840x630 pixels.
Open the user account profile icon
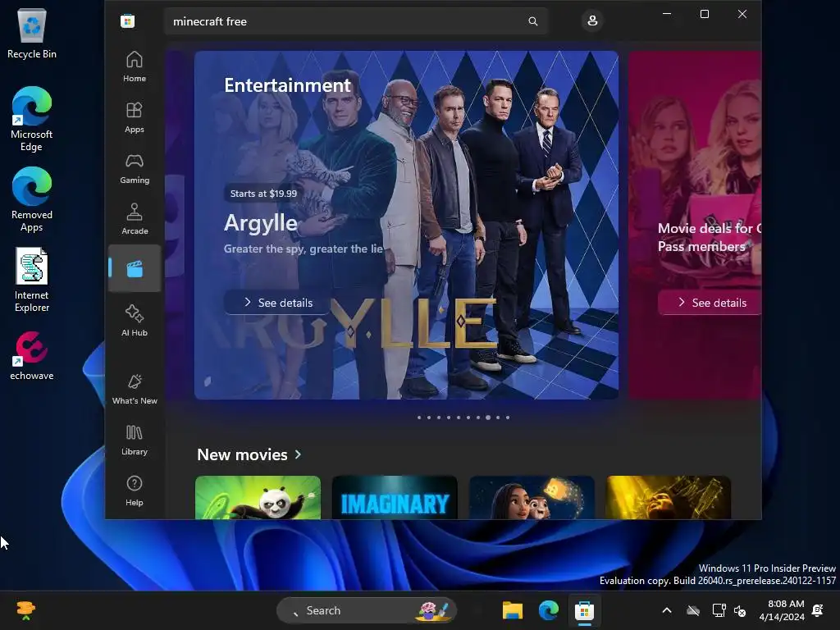[592, 21]
